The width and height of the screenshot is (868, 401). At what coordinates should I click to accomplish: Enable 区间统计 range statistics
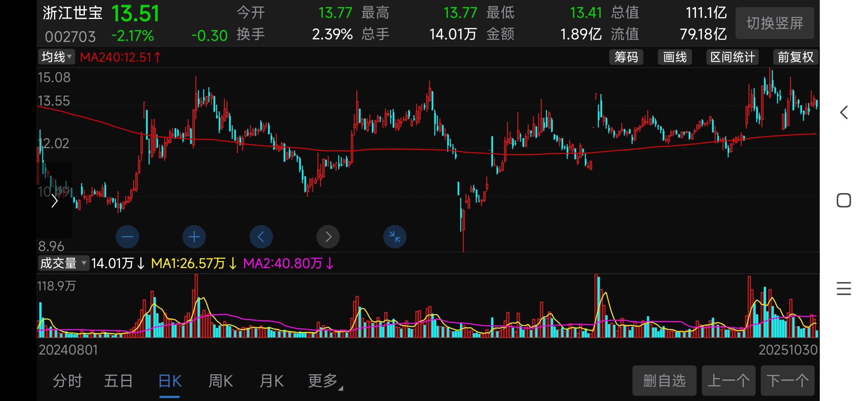[732, 57]
